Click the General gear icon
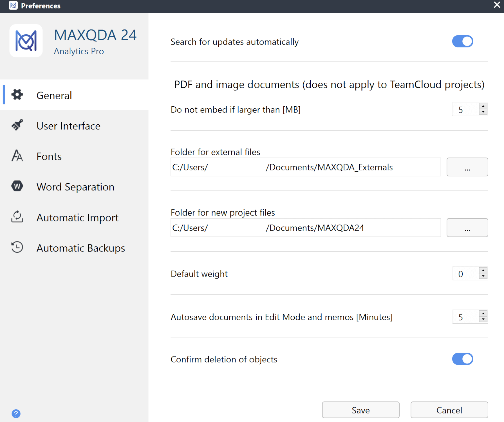 tap(17, 95)
